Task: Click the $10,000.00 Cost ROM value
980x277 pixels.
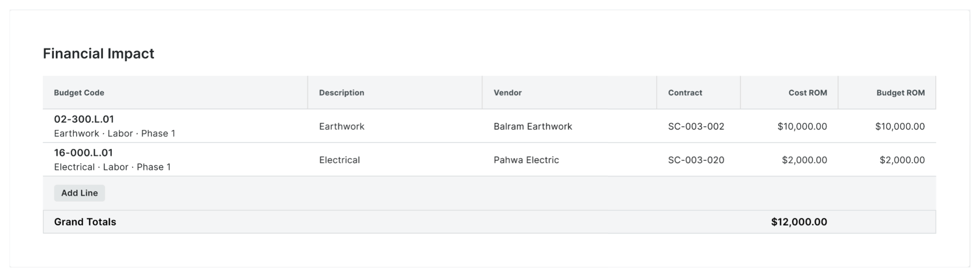Action: [802, 126]
